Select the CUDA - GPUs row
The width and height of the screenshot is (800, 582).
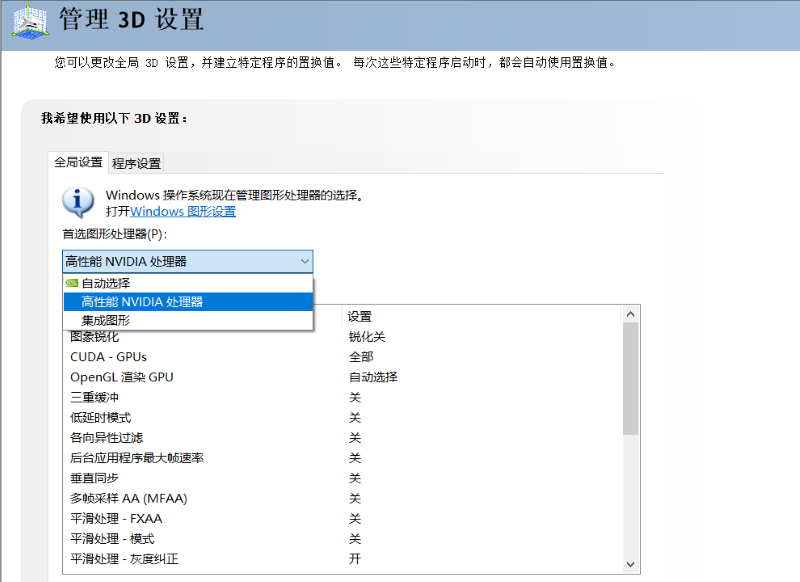pyautogui.click(x=342, y=357)
